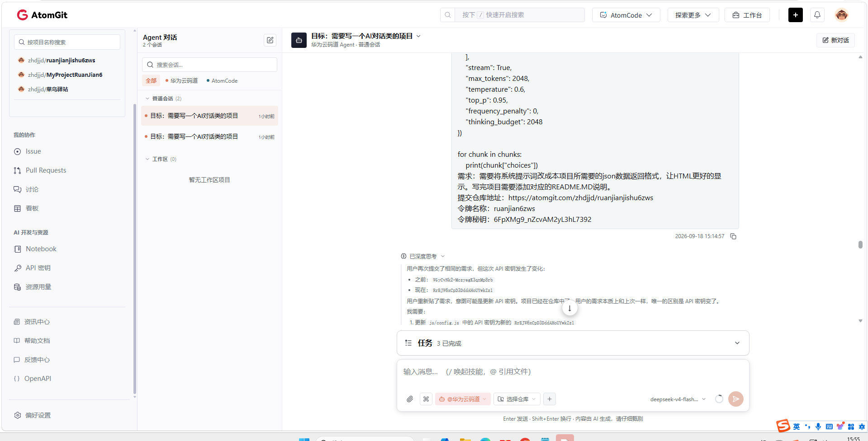Jump to bottom with the down arrow button
Screen dimensions: 868x441
569,308
